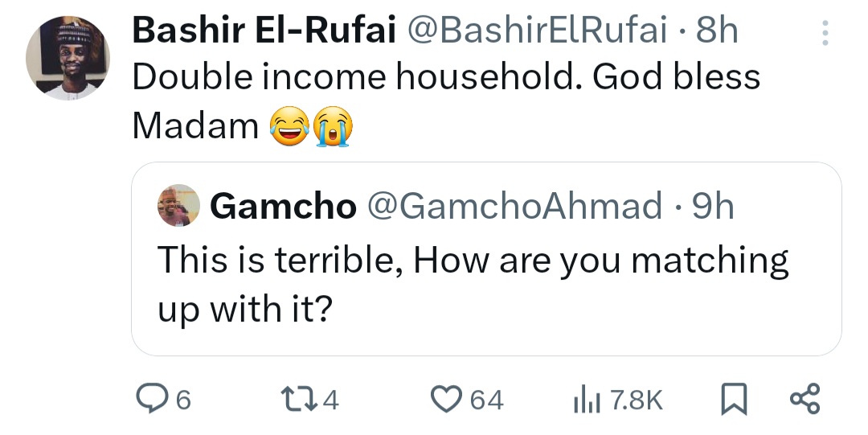Open the @BashirElRufai handle link

pos(538,31)
